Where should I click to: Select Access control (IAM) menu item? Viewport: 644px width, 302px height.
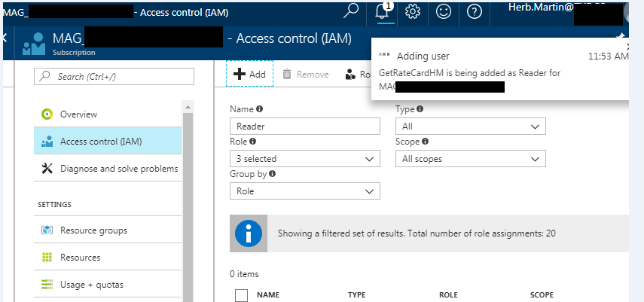(x=108, y=142)
